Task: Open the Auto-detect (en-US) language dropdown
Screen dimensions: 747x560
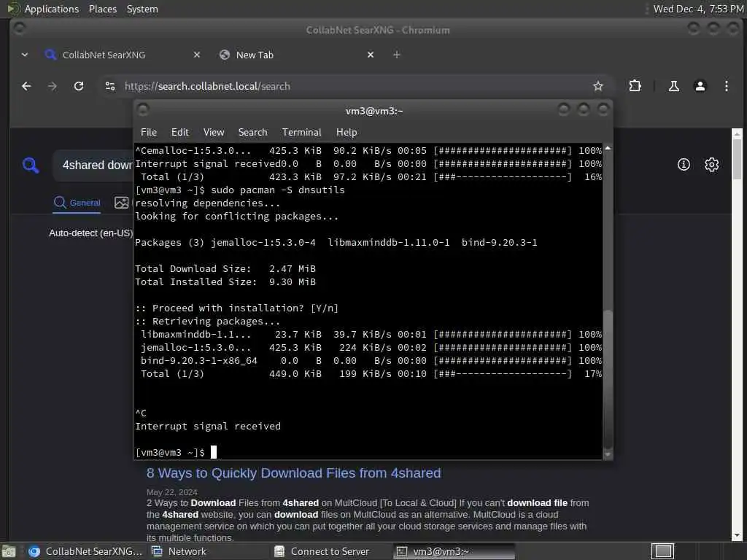Action: pyautogui.click(x=90, y=233)
